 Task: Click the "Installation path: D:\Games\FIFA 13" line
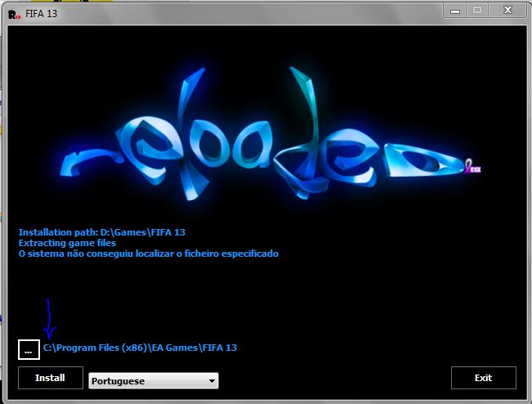point(107,232)
